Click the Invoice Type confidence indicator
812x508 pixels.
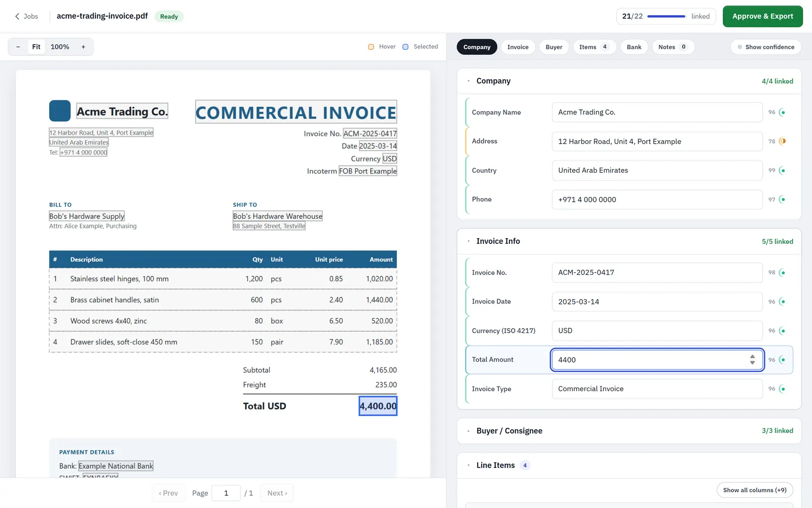coord(783,389)
